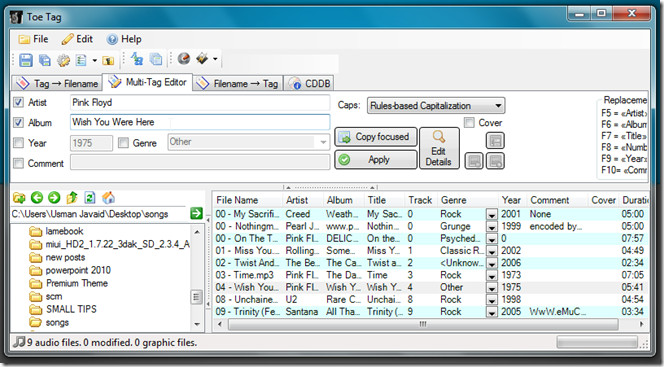Open dropdown arrow next to lightning icon
Screen dimensions: 664x367
pyautogui.click(x=215, y=59)
